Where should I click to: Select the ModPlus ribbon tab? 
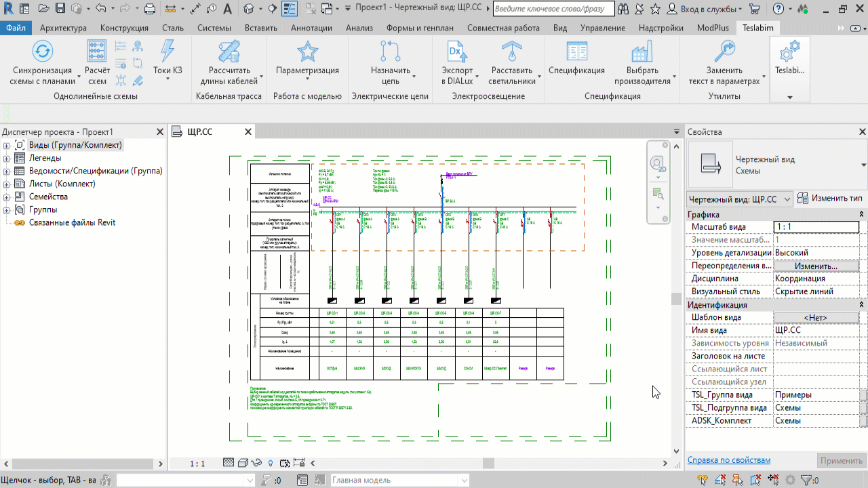713,28
